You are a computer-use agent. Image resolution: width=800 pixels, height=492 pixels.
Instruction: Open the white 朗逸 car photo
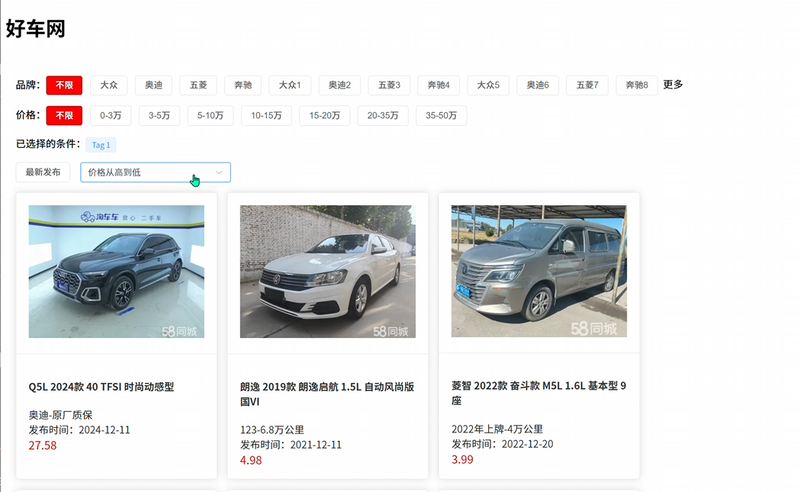[x=328, y=272]
